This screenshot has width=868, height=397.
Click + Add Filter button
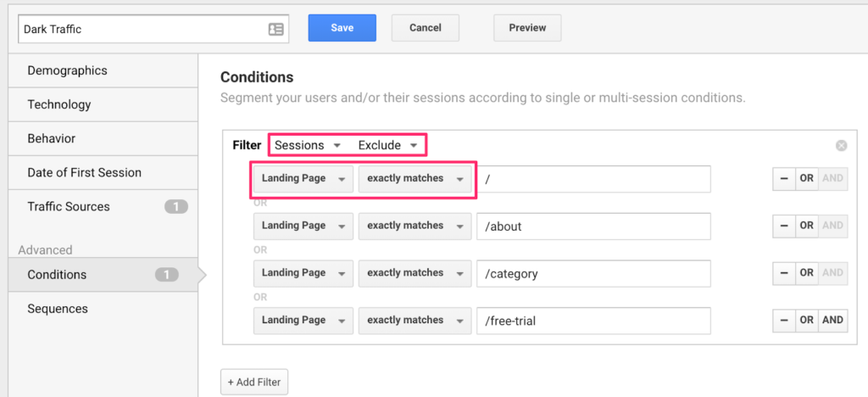pyautogui.click(x=254, y=382)
